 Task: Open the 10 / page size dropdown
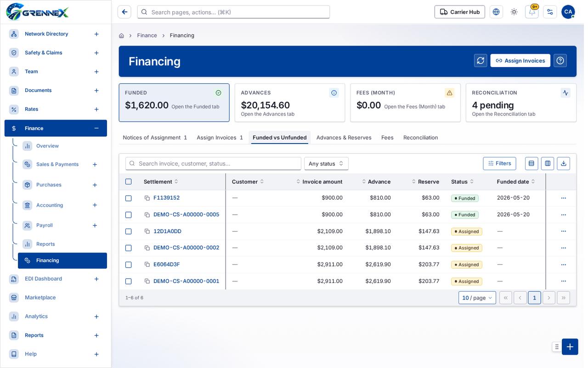[477, 298]
